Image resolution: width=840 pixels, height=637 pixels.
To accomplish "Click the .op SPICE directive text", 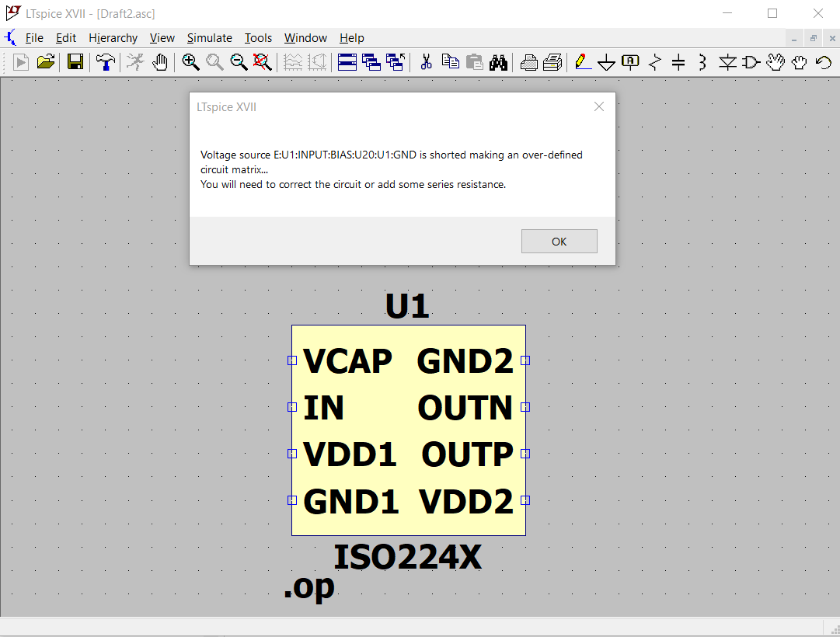I will click(x=309, y=588).
